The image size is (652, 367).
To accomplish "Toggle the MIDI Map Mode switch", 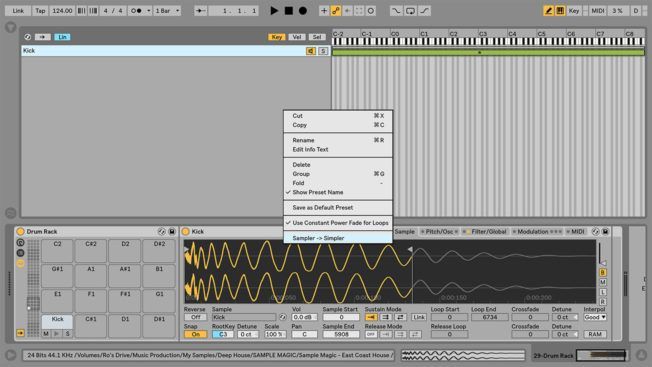I will [x=598, y=11].
